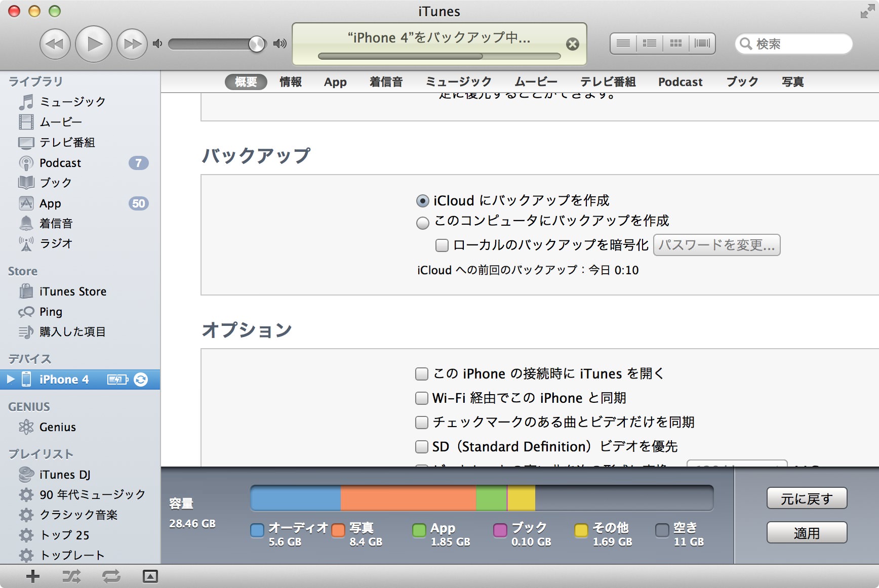
Task: Enable SD (Standard Definition) ビデオを優先
Action: pyautogui.click(x=421, y=447)
